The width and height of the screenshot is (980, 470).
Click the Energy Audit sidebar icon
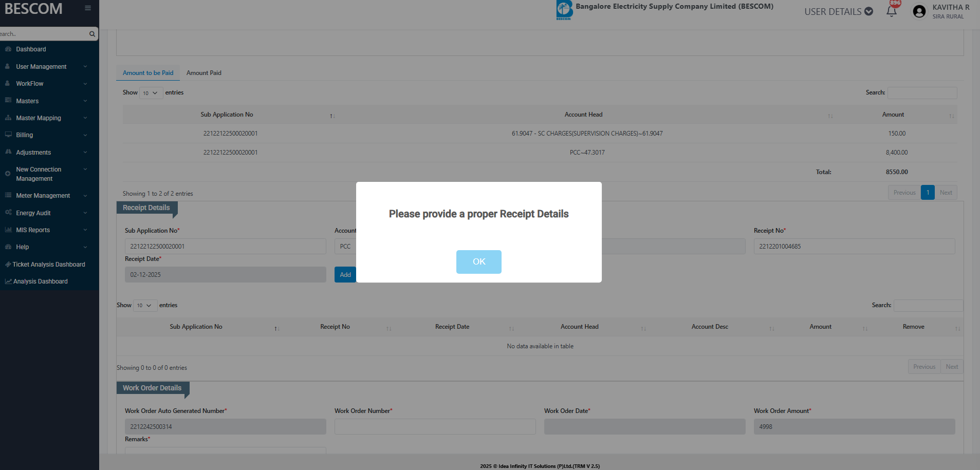click(8, 213)
